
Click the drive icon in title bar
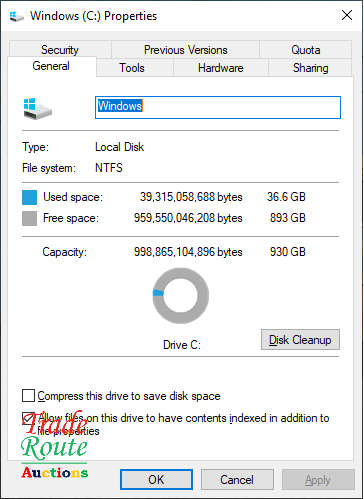coord(16,16)
